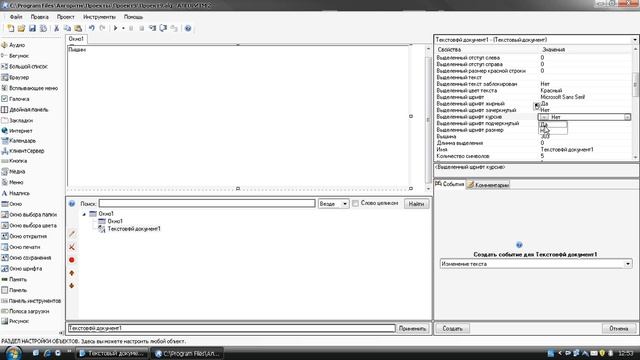640x360 pixels.
Task: Open the Везде search scope dropdown
Action: [x=345, y=204]
